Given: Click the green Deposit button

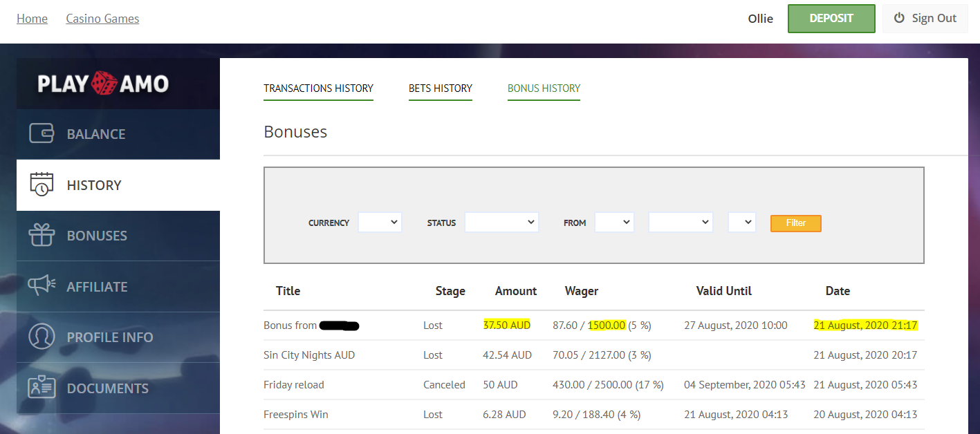Looking at the screenshot, I should [831, 19].
